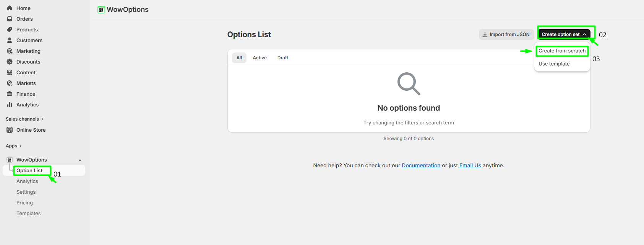Screen dimensions: 644x245
Task: Choose Create from scratch menu entry
Action: pos(562,51)
